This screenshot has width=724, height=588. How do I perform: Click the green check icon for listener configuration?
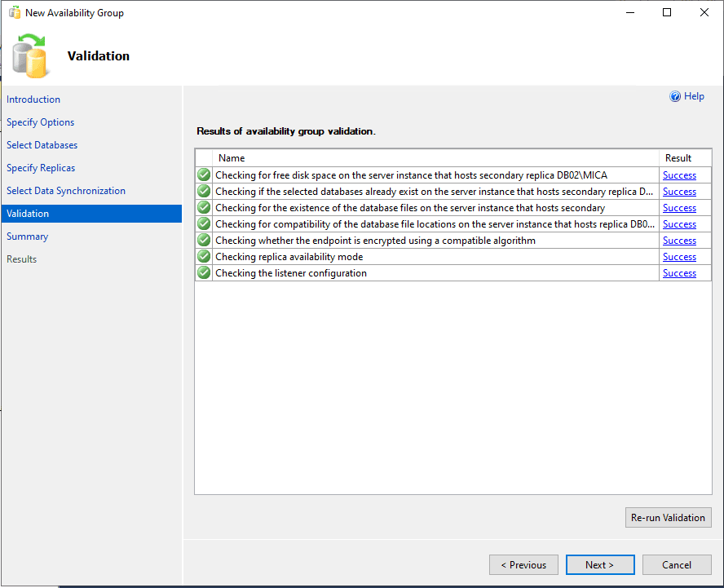tap(204, 272)
